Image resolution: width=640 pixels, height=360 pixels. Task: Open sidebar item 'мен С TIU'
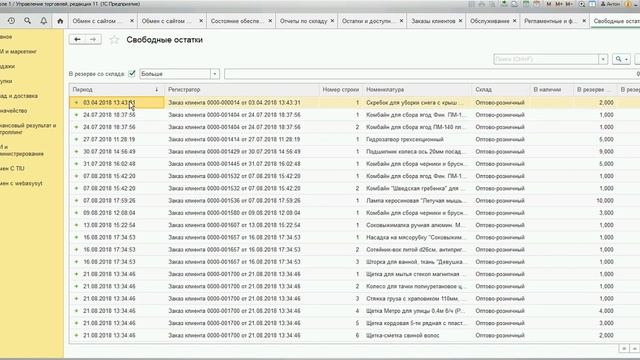click(x=12, y=168)
